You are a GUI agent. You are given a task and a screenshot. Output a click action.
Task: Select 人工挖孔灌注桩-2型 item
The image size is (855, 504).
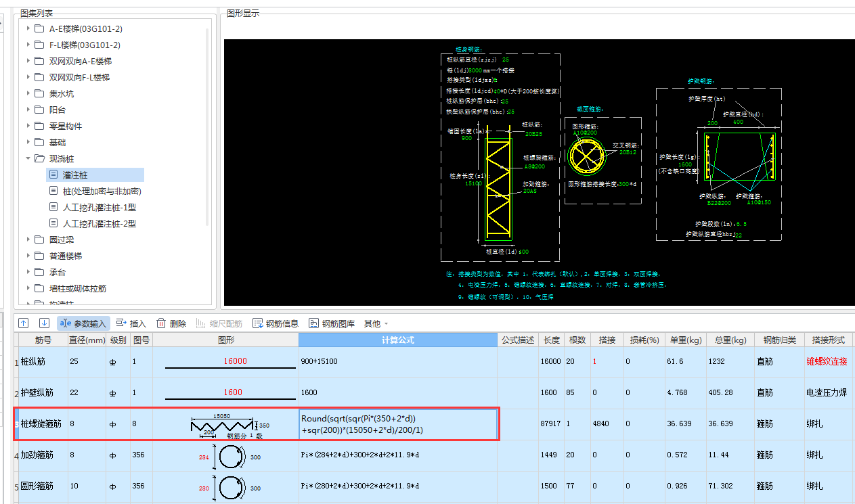pos(100,223)
